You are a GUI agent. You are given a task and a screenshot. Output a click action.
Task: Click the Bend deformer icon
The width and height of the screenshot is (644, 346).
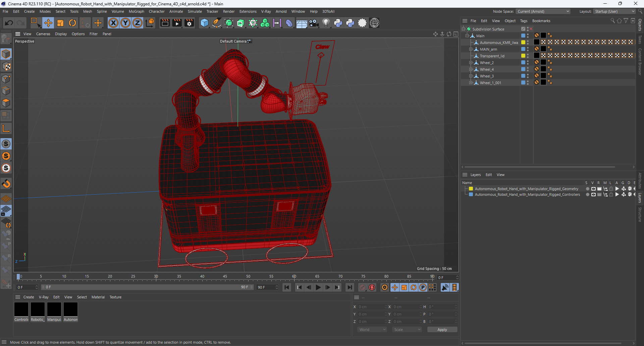(x=289, y=23)
